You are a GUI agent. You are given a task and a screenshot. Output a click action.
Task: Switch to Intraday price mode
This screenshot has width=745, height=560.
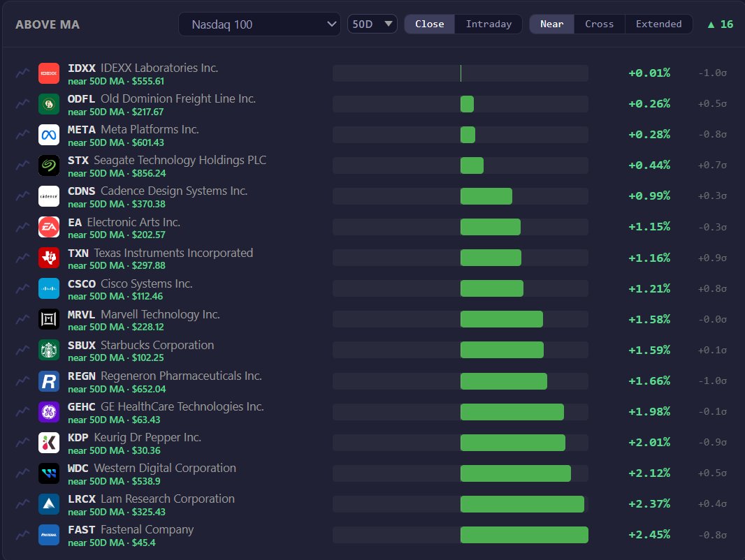point(489,24)
